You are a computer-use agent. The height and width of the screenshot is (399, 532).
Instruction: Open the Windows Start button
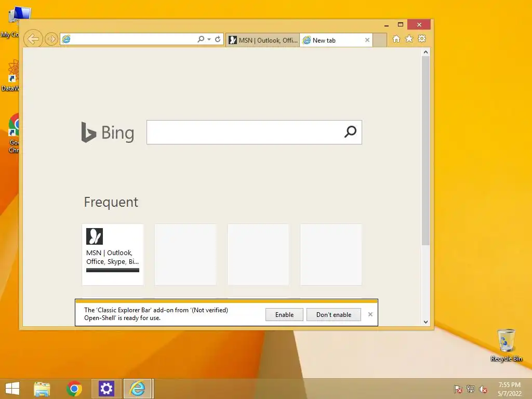coord(12,389)
